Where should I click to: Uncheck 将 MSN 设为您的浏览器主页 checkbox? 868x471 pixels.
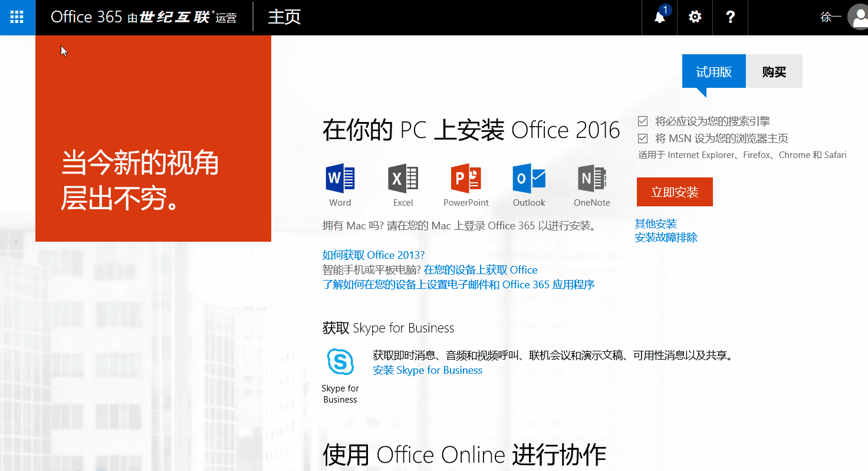(x=643, y=139)
